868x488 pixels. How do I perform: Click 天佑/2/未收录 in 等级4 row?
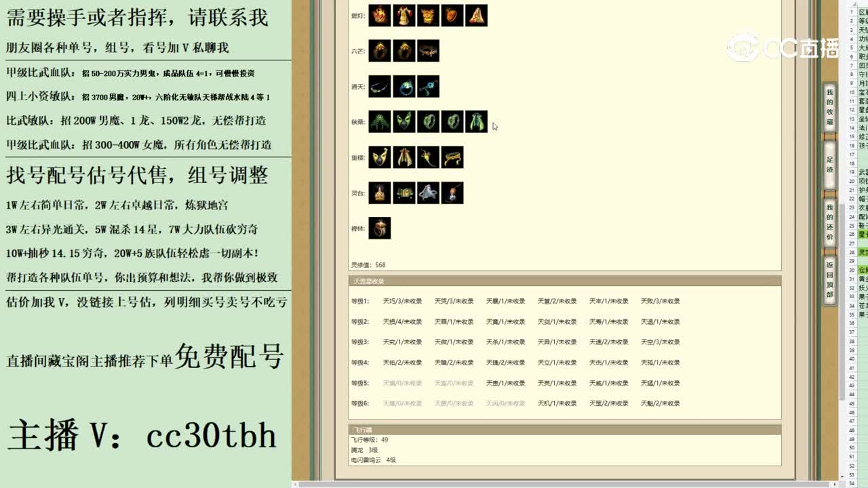point(402,362)
